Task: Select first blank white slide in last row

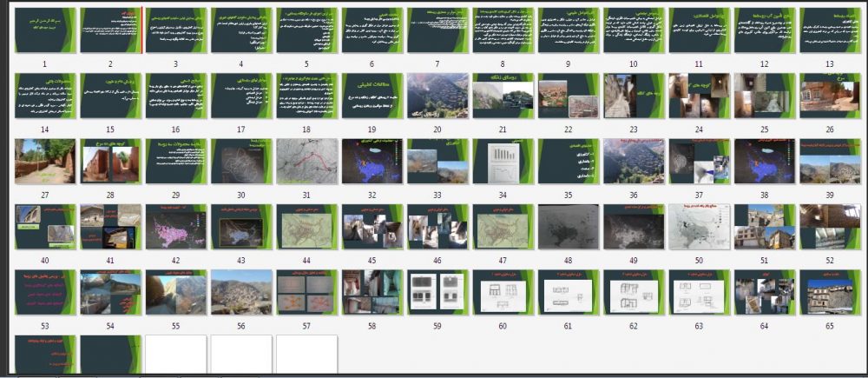Action: tap(176, 355)
